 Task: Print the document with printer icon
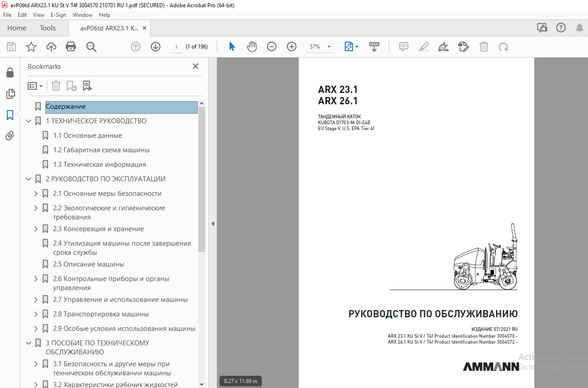(x=71, y=47)
